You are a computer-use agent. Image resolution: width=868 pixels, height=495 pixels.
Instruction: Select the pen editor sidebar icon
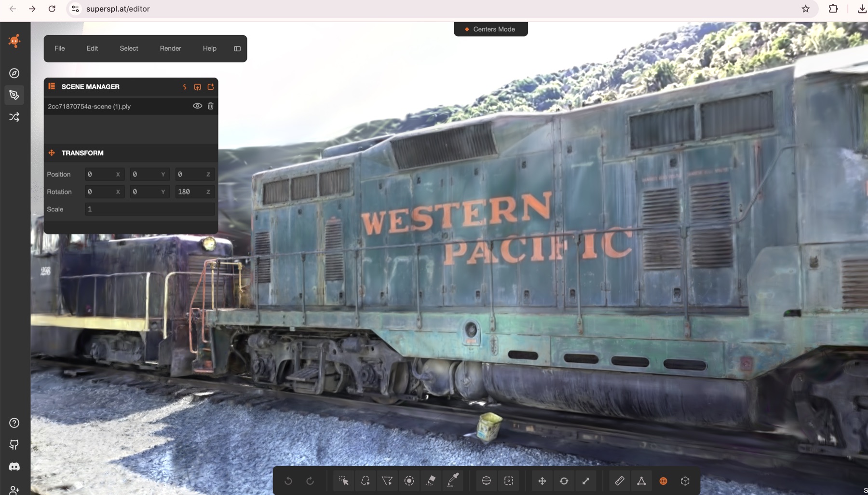pyautogui.click(x=14, y=95)
